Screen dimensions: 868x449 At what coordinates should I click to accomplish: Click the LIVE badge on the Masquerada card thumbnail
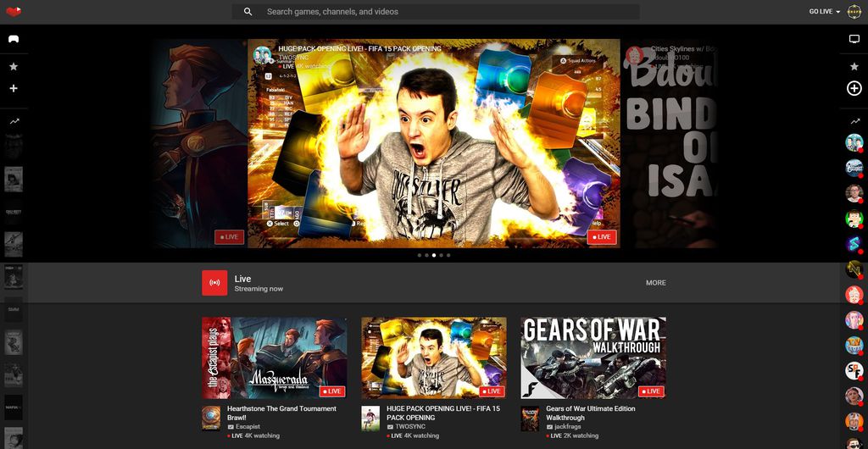pos(332,391)
